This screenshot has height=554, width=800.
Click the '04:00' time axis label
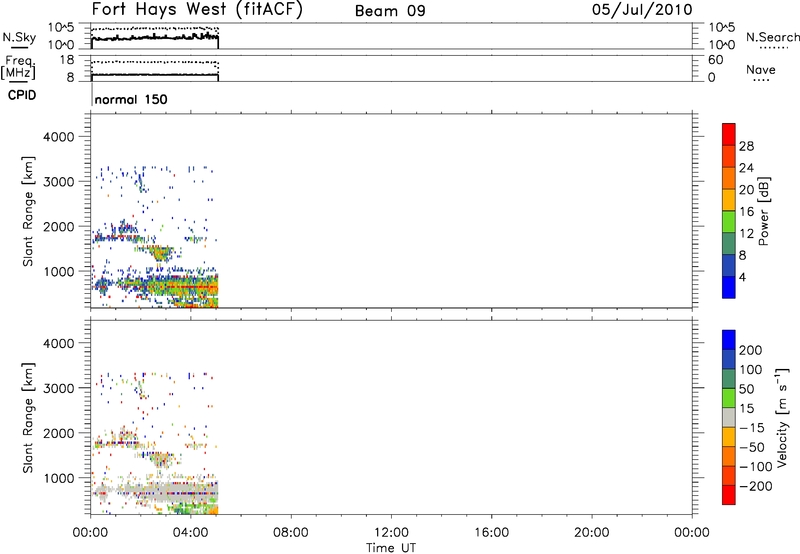tap(191, 533)
